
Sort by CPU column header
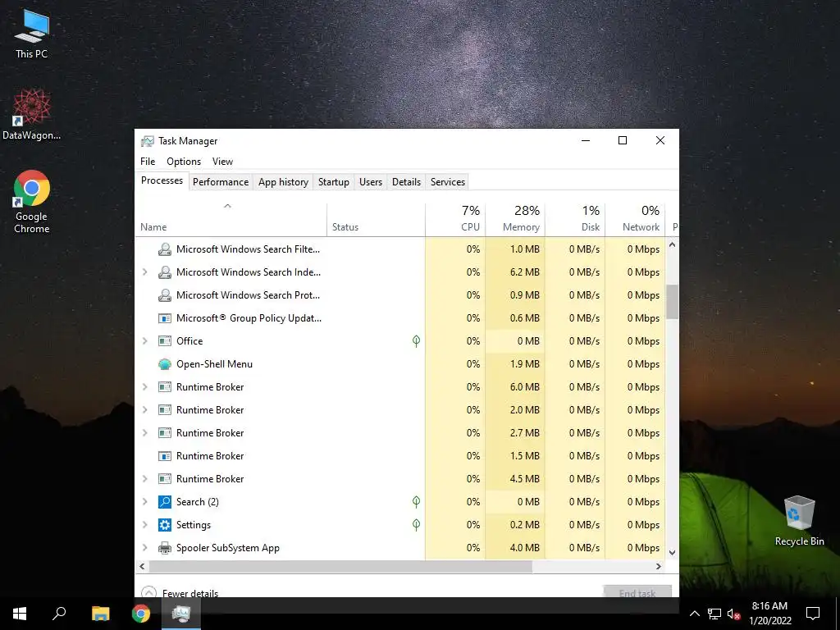[x=455, y=220]
